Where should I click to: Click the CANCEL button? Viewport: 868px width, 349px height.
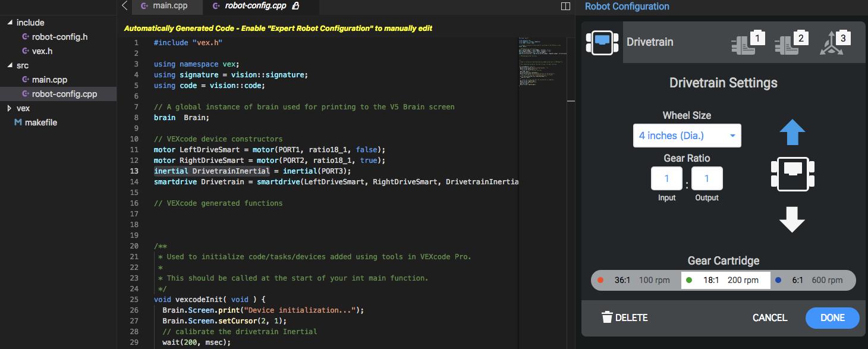(770, 317)
